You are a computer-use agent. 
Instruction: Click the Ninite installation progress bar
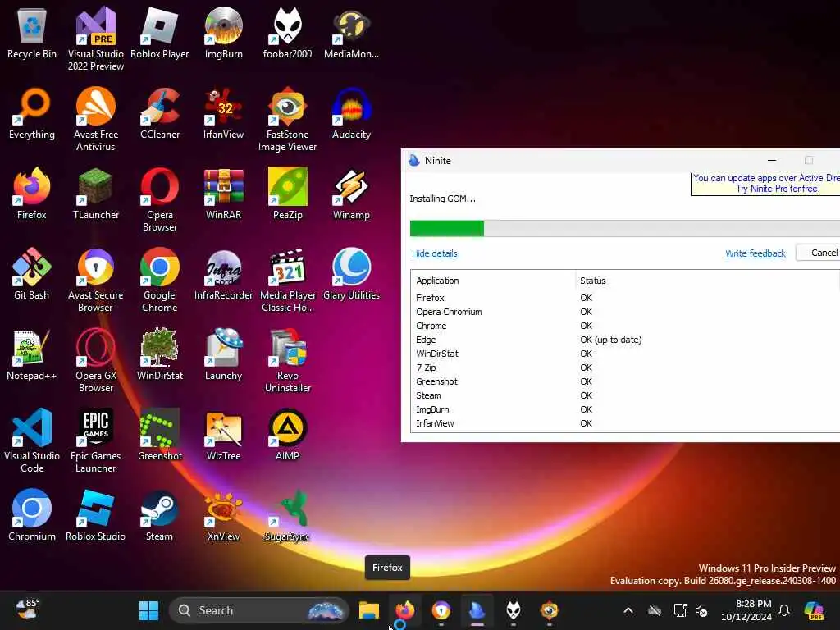624,228
